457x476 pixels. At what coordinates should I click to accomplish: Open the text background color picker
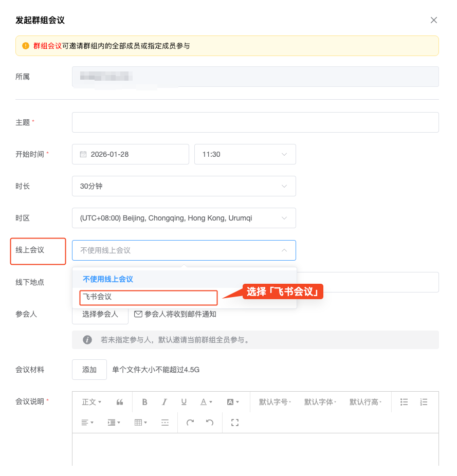[233, 402]
